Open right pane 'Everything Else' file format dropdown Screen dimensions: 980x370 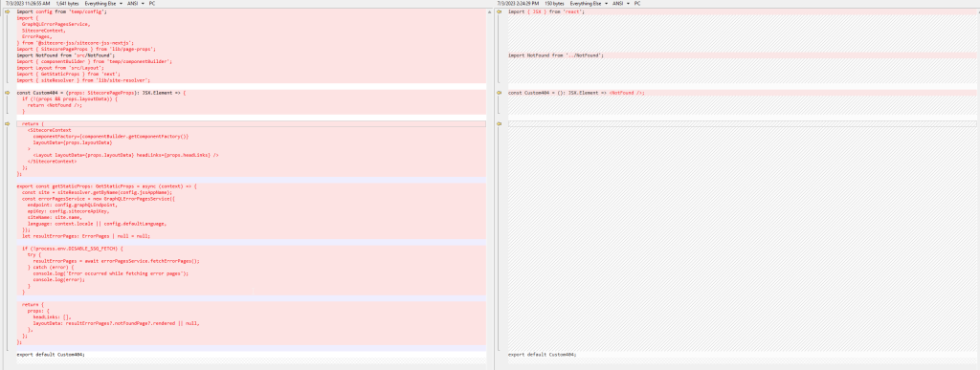589,3
